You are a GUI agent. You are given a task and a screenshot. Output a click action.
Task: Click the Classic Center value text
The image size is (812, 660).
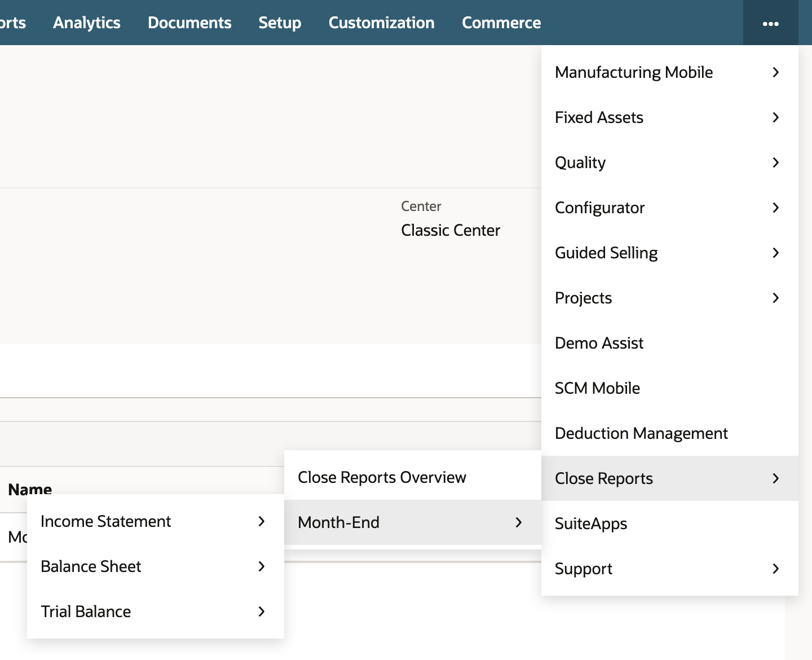coord(451,230)
